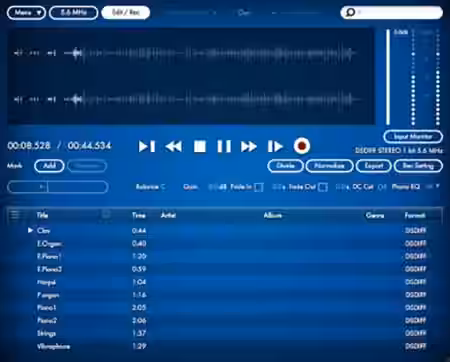
Task: Click the Normalize button
Action: pyautogui.click(x=329, y=166)
